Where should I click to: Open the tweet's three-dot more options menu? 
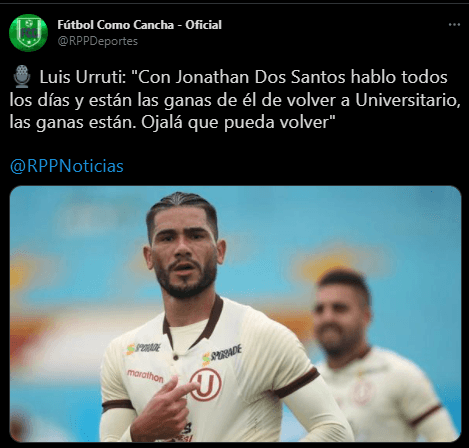click(454, 25)
